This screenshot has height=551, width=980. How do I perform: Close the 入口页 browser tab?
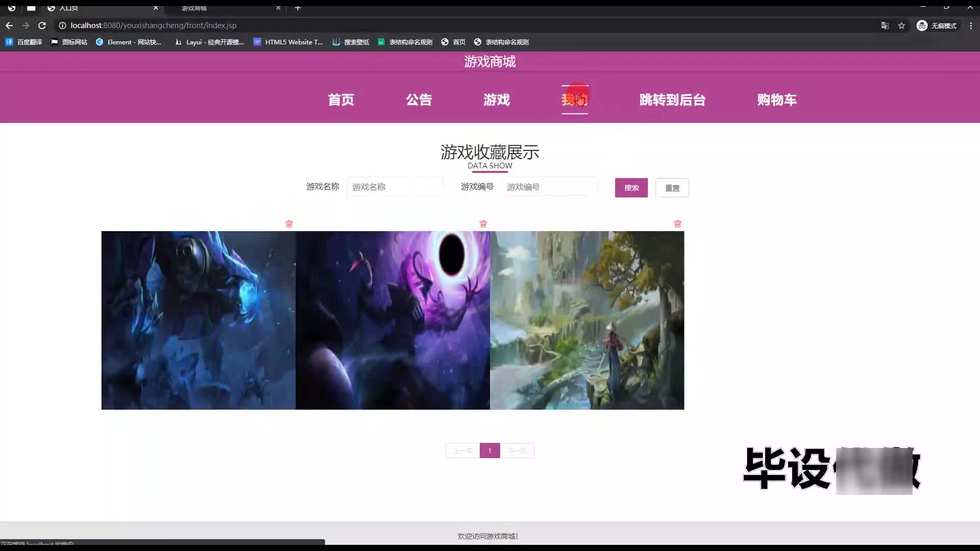pyautogui.click(x=156, y=8)
